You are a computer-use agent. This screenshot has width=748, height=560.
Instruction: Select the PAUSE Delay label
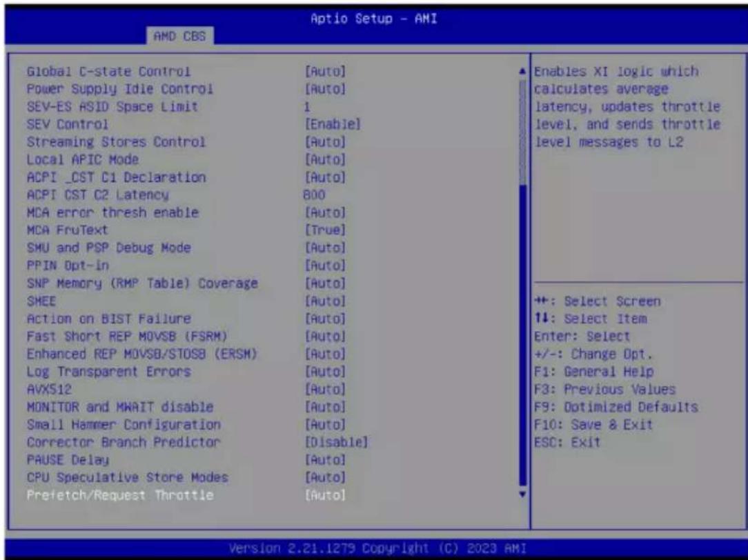click(68, 460)
